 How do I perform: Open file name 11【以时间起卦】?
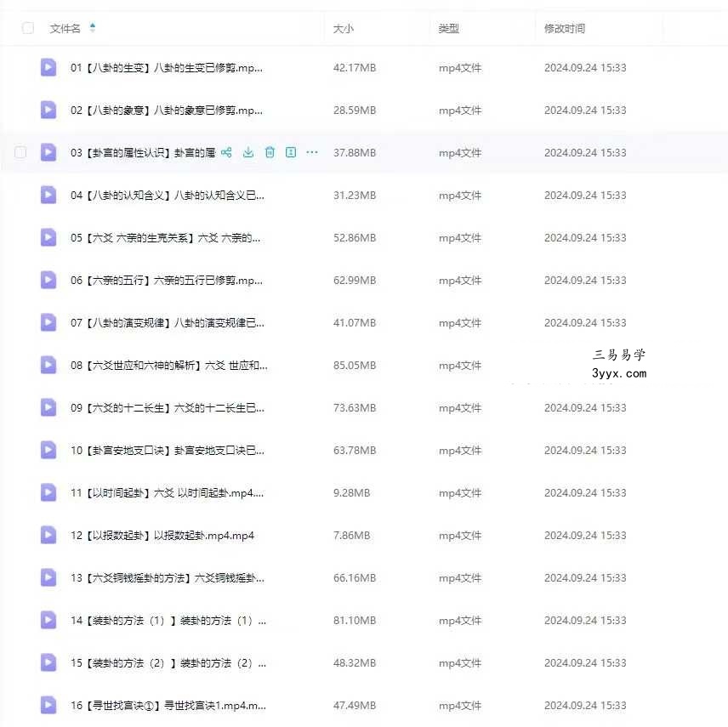pos(168,493)
